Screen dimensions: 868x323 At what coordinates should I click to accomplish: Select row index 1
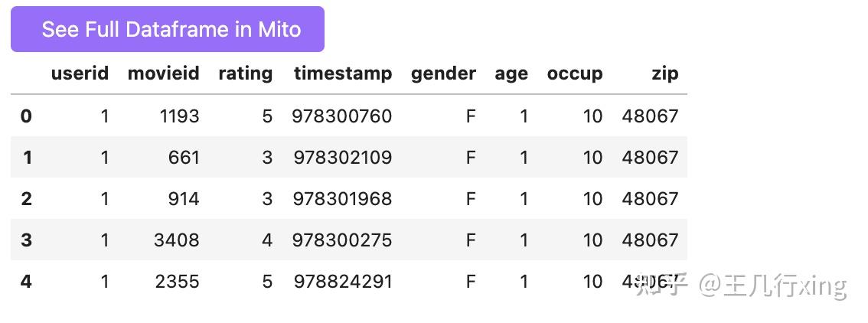[x=28, y=158]
